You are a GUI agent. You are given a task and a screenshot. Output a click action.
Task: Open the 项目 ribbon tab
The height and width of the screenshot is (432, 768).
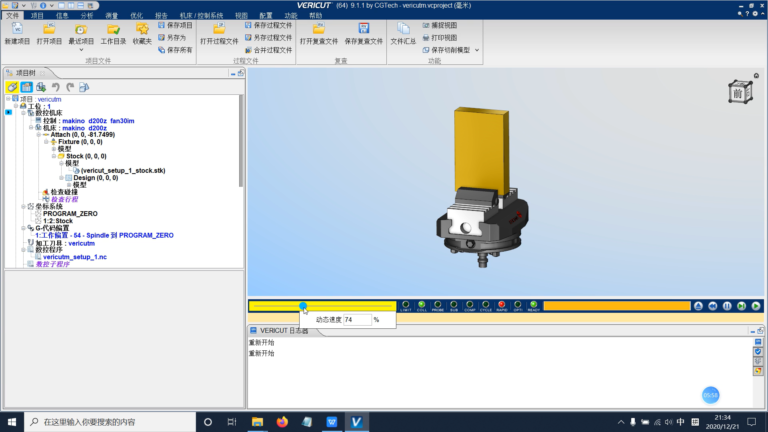click(x=37, y=16)
